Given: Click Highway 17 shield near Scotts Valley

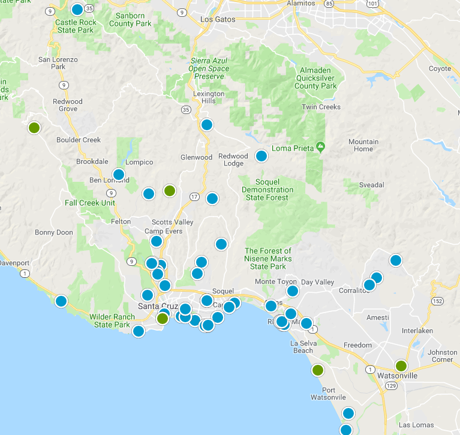Looking at the screenshot, I should (195, 197).
